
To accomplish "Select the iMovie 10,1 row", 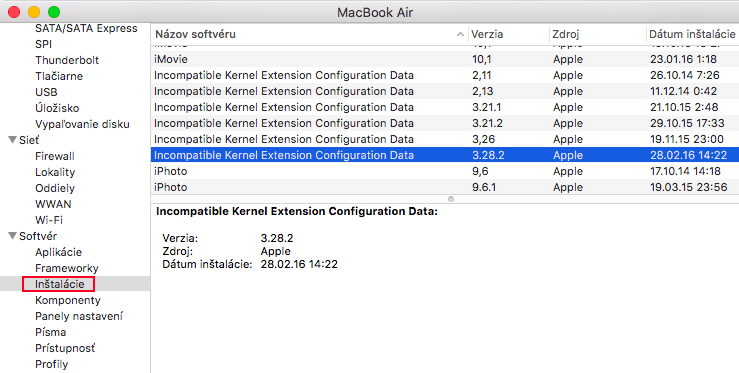I will click(445, 59).
